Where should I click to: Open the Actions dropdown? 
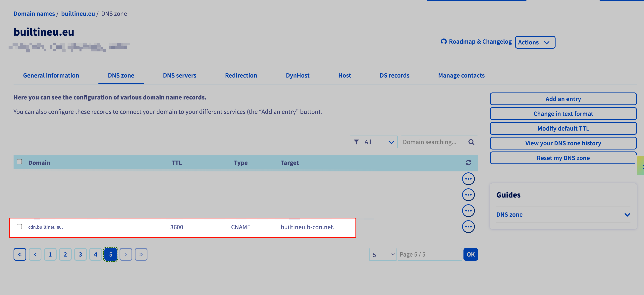tap(535, 42)
